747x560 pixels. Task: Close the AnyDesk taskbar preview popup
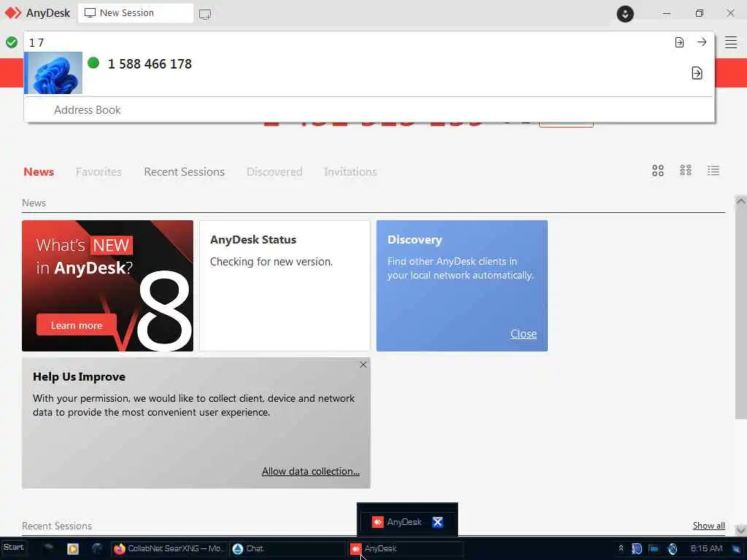(x=438, y=522)
